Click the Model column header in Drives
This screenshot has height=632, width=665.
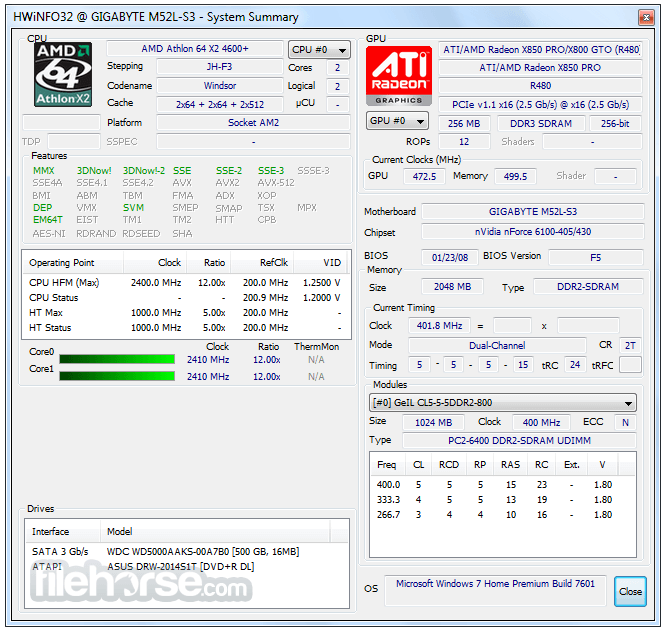click(215, 531)
